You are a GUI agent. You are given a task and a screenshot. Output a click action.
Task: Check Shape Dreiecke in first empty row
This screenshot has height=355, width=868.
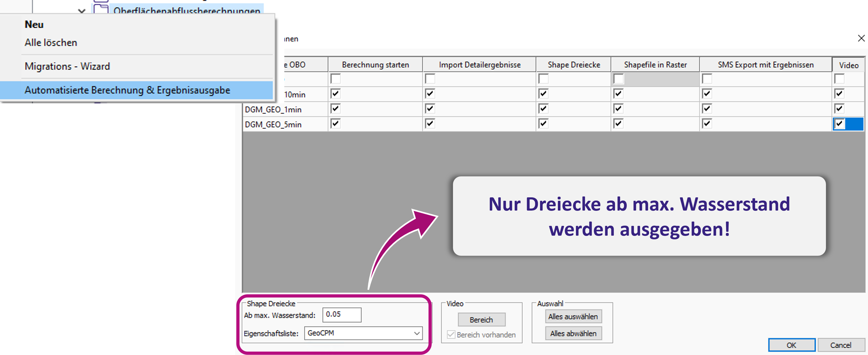pyautogui.click(x=543, y=79)
